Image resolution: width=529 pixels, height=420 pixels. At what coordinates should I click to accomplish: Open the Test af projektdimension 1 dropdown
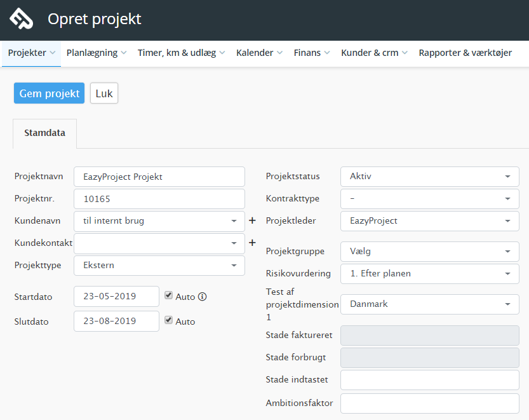click(429, 304)
